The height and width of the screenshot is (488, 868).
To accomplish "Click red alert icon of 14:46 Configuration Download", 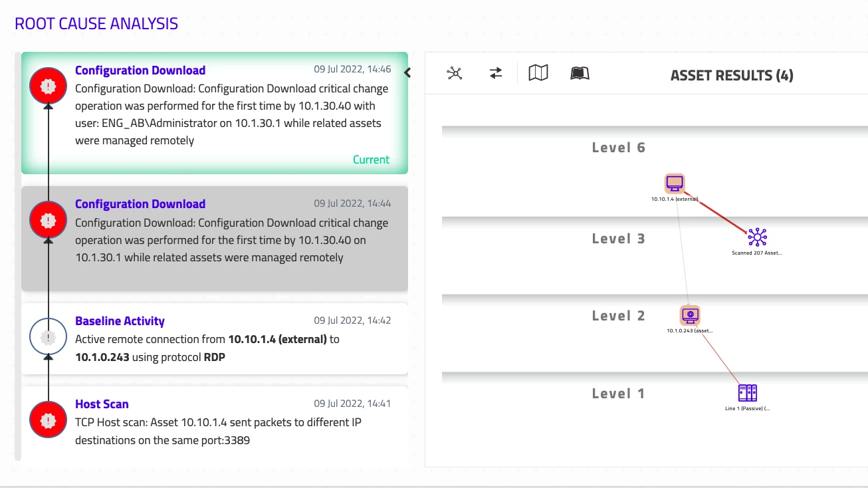I will [x=48, y=86].
